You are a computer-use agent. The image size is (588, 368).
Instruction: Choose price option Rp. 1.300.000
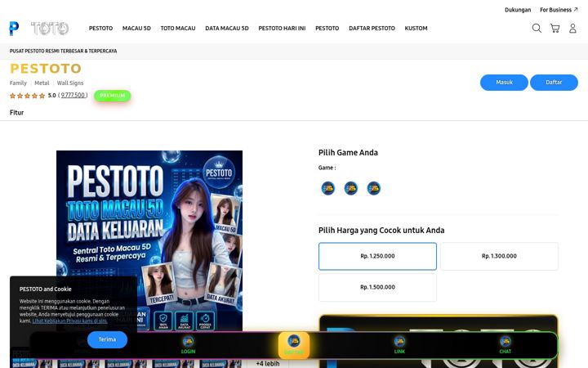499,256
